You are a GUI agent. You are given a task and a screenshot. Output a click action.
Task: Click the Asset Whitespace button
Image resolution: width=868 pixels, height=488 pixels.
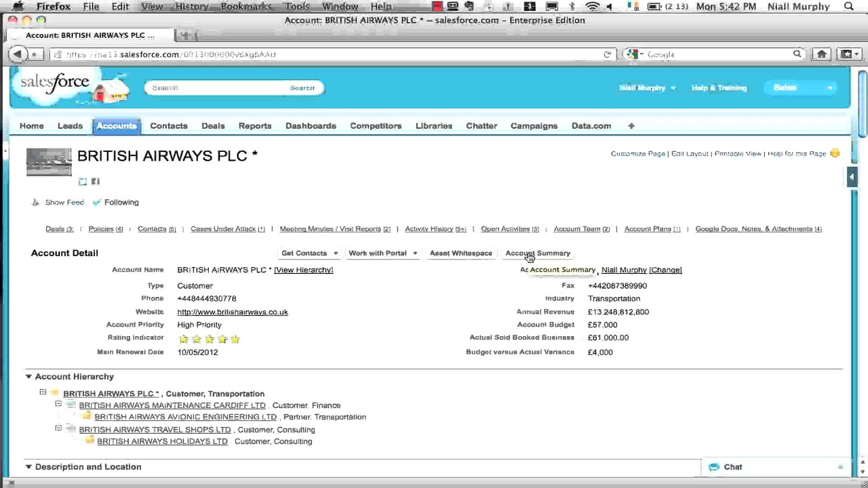point(461,253)
